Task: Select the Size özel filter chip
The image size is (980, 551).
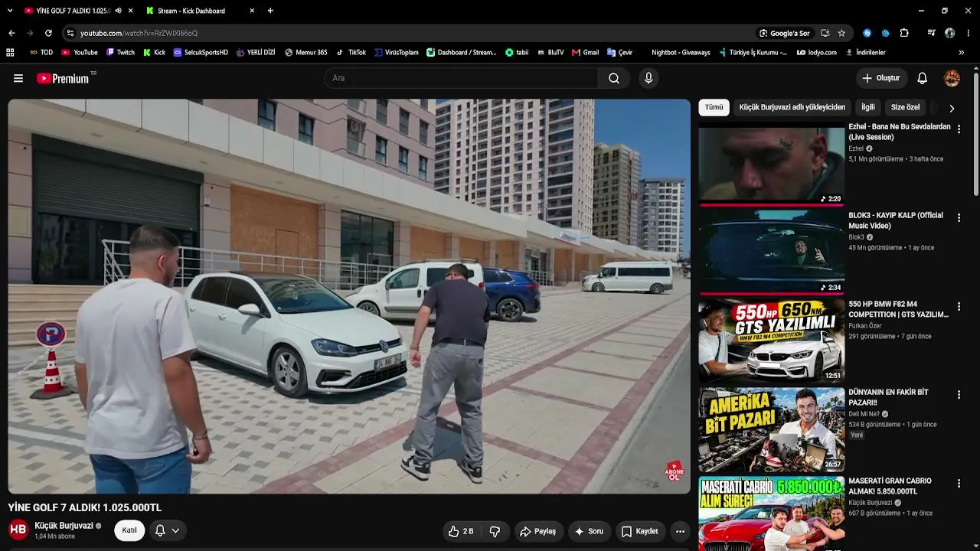Action: [905, 107]
